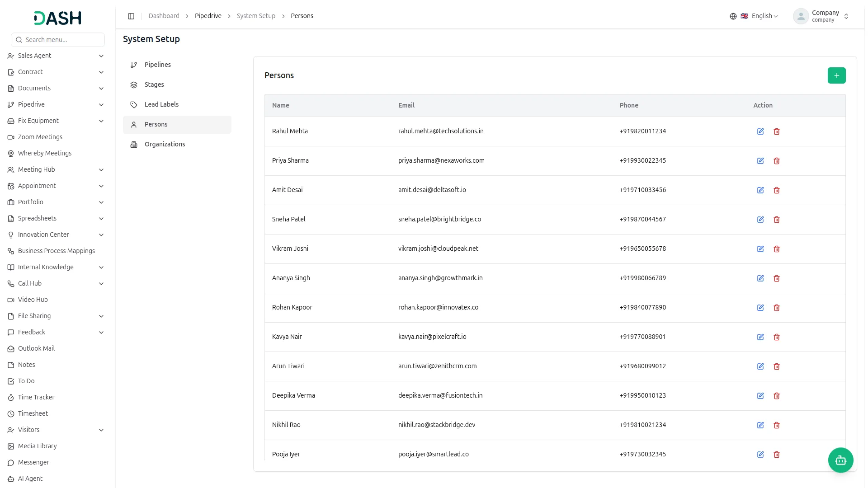Open the chatbot assistant floating button
This screenshot has height=488, width=868.
coord(840,460)
